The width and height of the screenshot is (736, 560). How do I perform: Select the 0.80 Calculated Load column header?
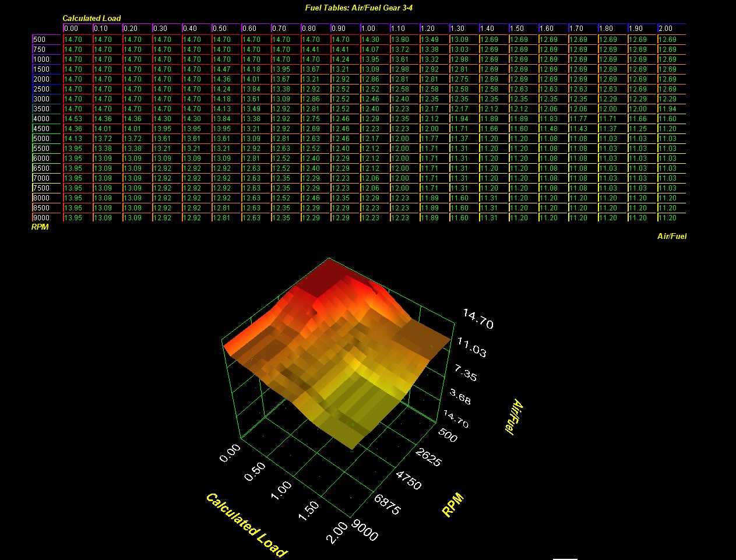[x=315, y=28]
